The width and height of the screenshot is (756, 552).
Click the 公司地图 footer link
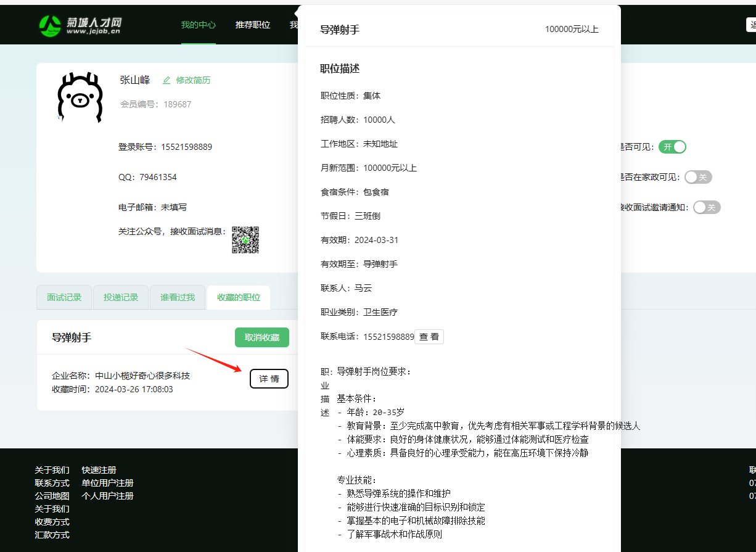[x=52, y=496]
